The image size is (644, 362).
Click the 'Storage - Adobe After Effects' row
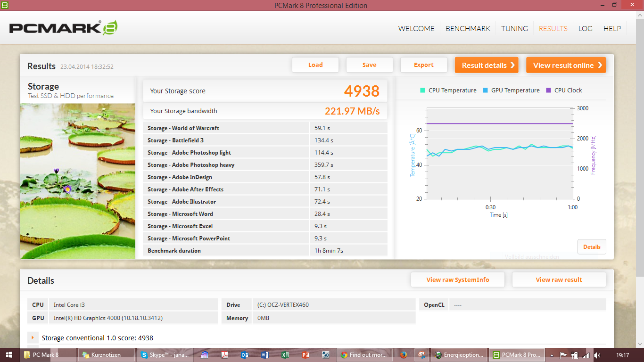pyautogui.click(x=265, y=189)
